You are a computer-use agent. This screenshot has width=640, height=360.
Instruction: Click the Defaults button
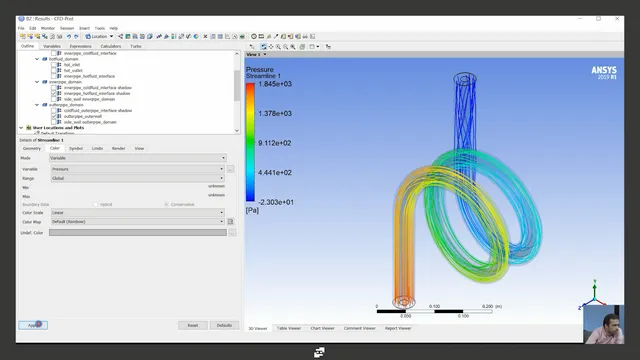tap(224, 325)
